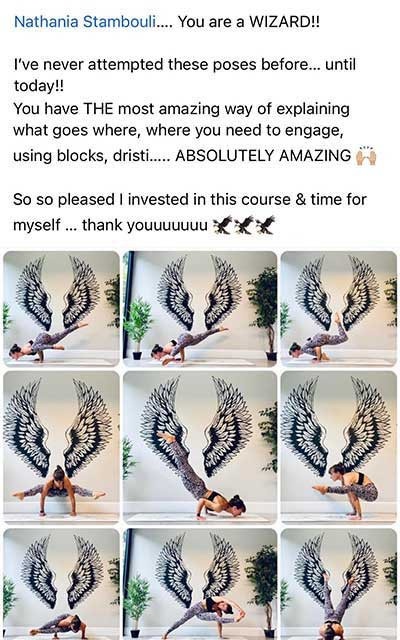Open the first flying pigeon pose photo
This screenshot has width=400, height=640.
click(61, 309)
